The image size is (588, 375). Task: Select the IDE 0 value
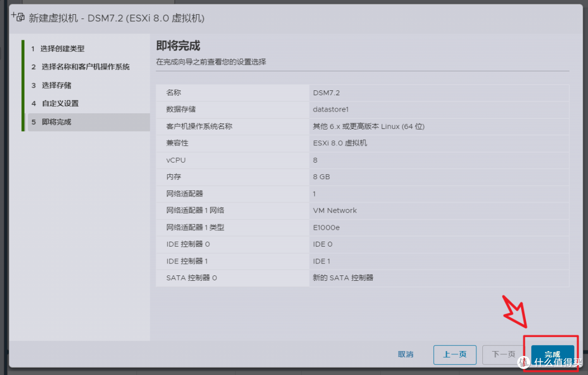(x=322, y=244)
